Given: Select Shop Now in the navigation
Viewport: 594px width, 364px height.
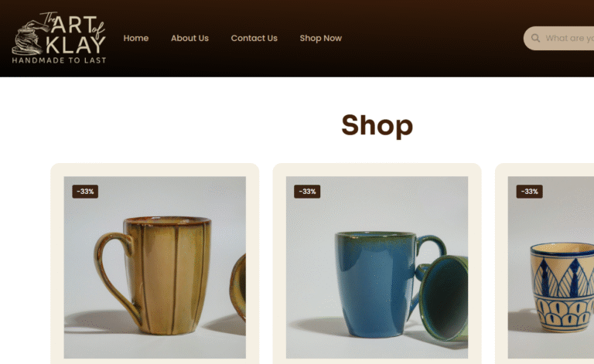Looking at the screenshot, I should tap(320, 38).
